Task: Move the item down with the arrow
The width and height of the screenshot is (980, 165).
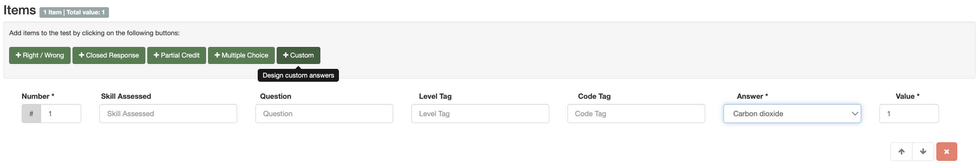Action: pyautogui.click(x=923, y=152)
